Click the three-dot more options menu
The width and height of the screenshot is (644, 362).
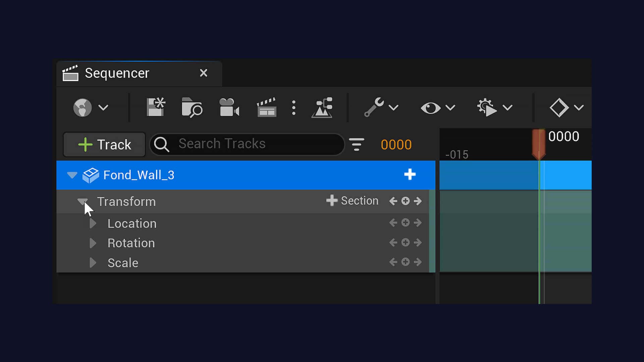point(294,107)
